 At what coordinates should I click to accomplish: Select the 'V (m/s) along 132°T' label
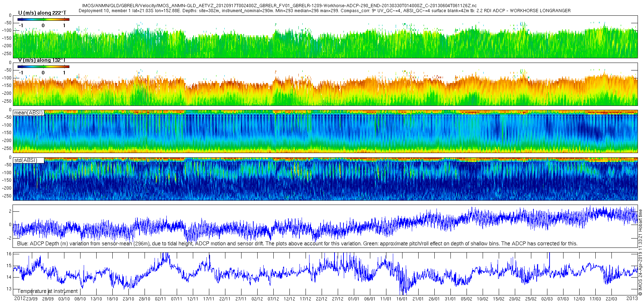tap(42, 60)
